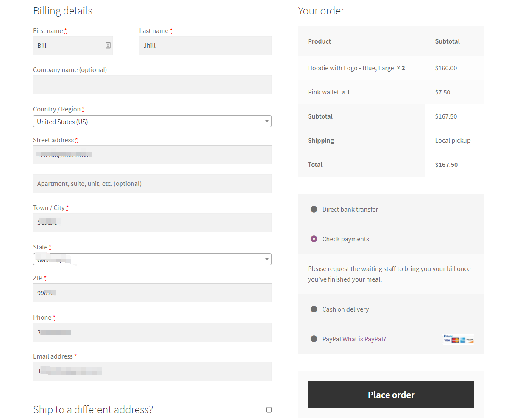This screenshot has width=520, height=420.
Task: Click the ZIP code field
Action: coord(153,293)
